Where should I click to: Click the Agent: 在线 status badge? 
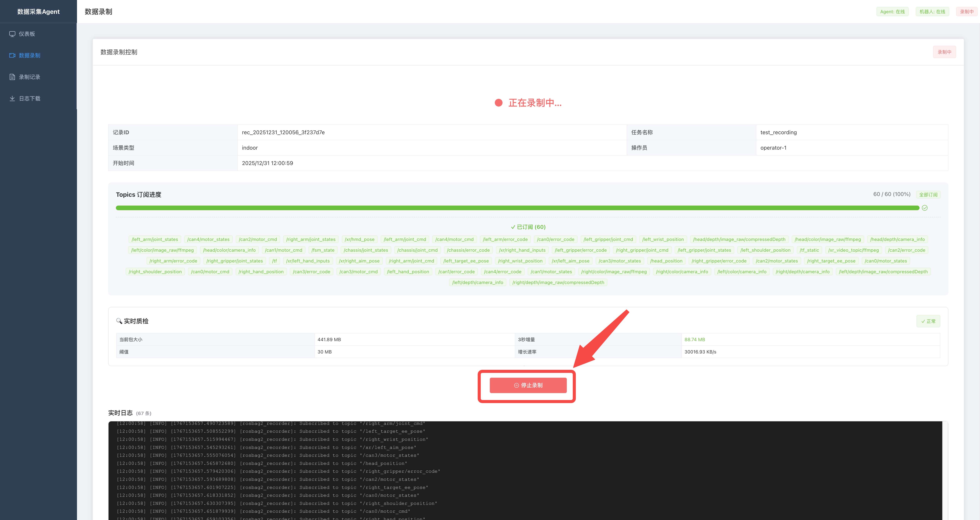[892, 12]
